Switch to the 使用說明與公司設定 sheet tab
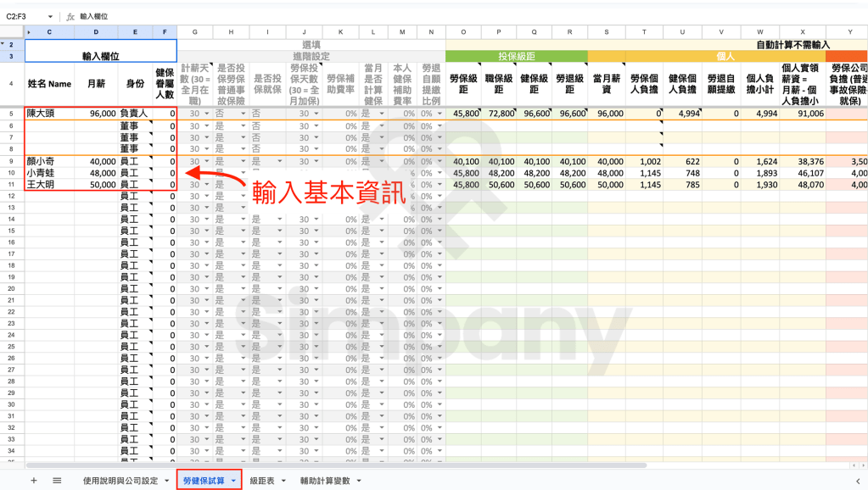Screen dimensions: 868x490 pos(119,479)
